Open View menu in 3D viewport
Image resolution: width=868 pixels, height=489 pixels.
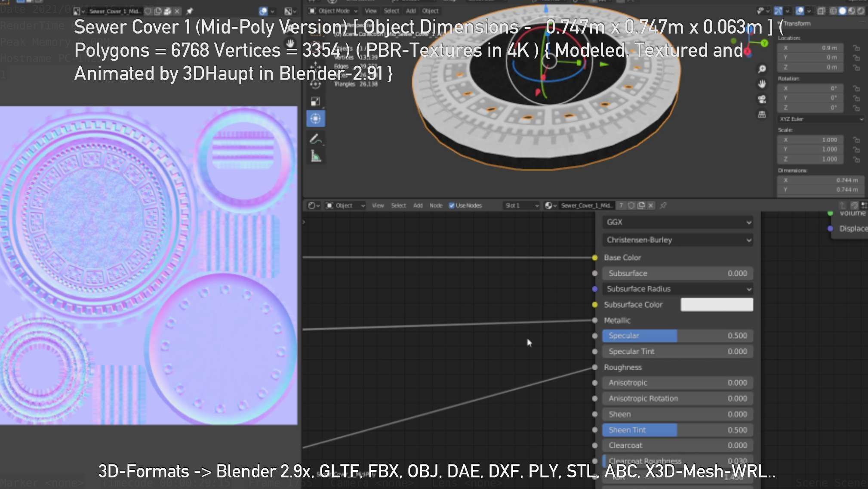point(370,11)
